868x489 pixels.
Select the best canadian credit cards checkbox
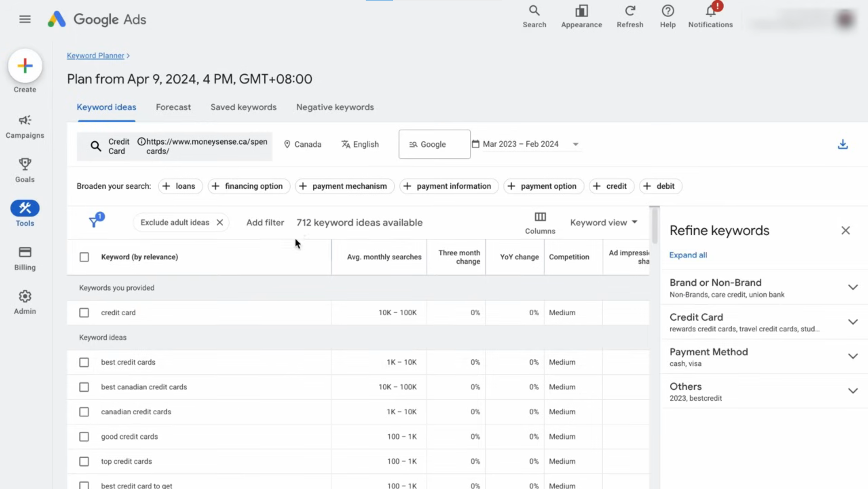84,387
